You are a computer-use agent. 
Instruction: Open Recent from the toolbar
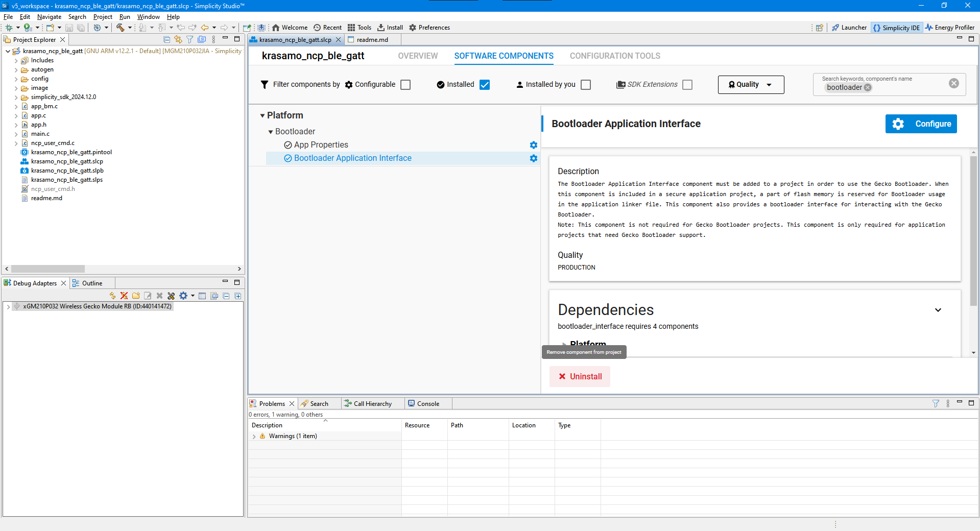[327, 28]
